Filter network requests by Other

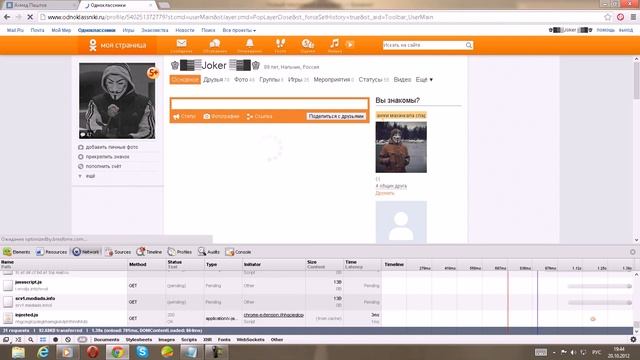tap(276, 340)
